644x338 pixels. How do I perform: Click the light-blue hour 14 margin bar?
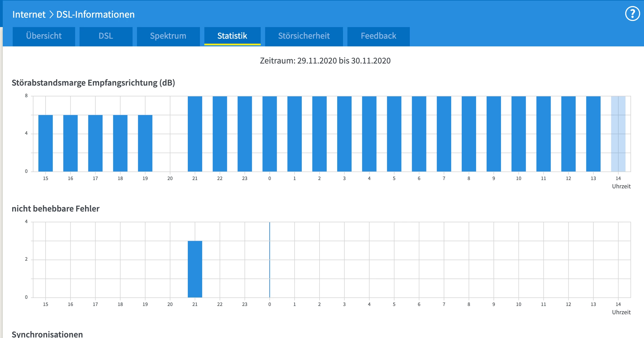(x=618, y=134)
